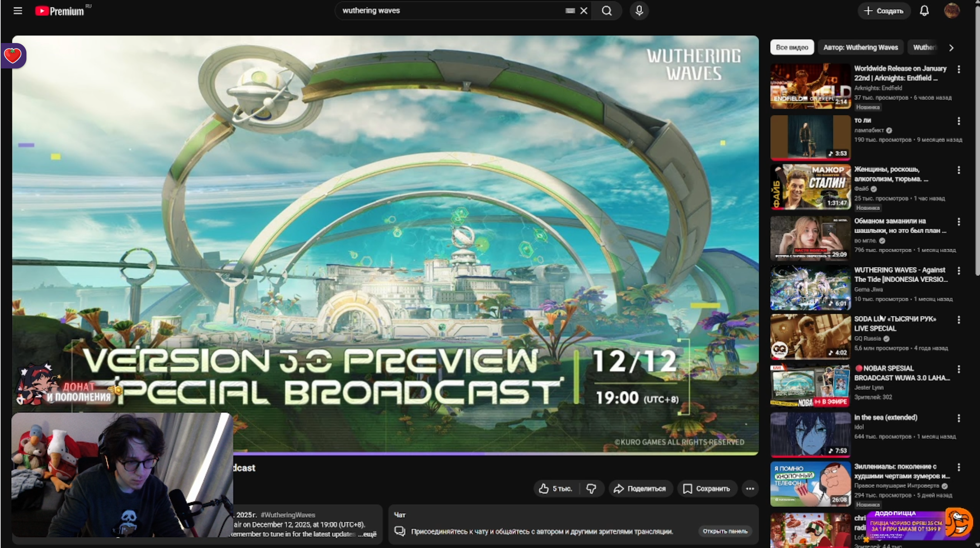Click the Поделиться share button
Screen dimensions: 980x548
(641, 489)
